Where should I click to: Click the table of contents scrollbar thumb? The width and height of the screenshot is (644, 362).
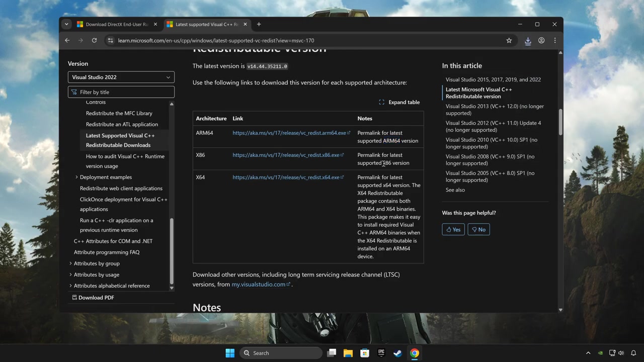click(172, 251)
